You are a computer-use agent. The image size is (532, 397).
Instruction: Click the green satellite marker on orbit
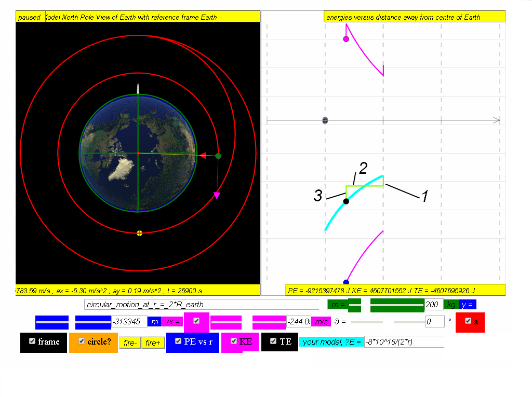(218, 156)
